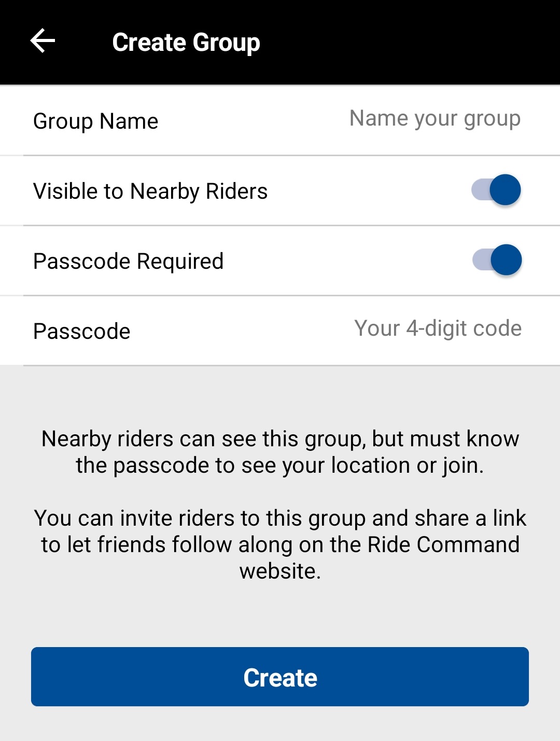
Task: Turn off the Passcode Required toggle
Action: coord(497,260)
